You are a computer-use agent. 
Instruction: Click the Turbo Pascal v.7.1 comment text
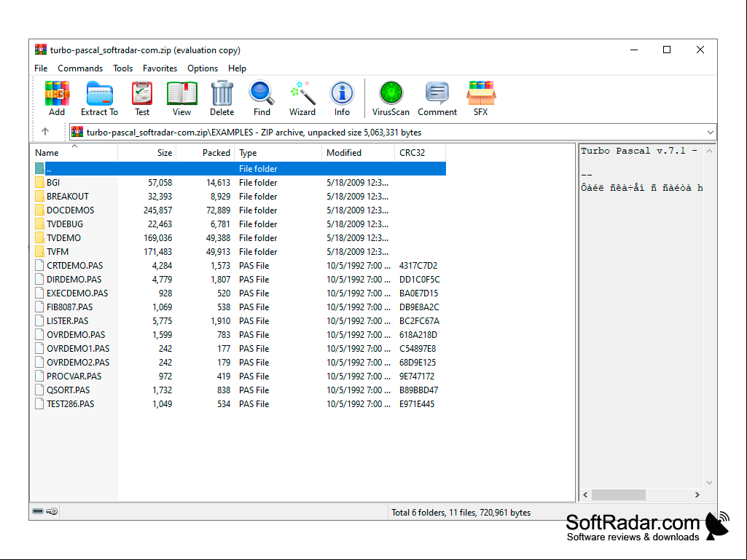tap(639, 151)
